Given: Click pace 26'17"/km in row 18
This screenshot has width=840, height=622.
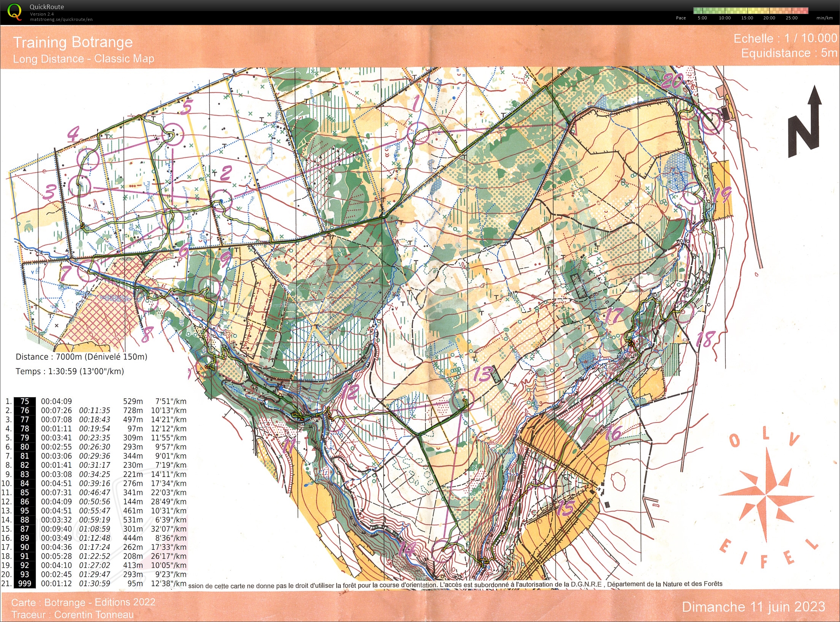Looking at the screenshot, I should 169,557.
